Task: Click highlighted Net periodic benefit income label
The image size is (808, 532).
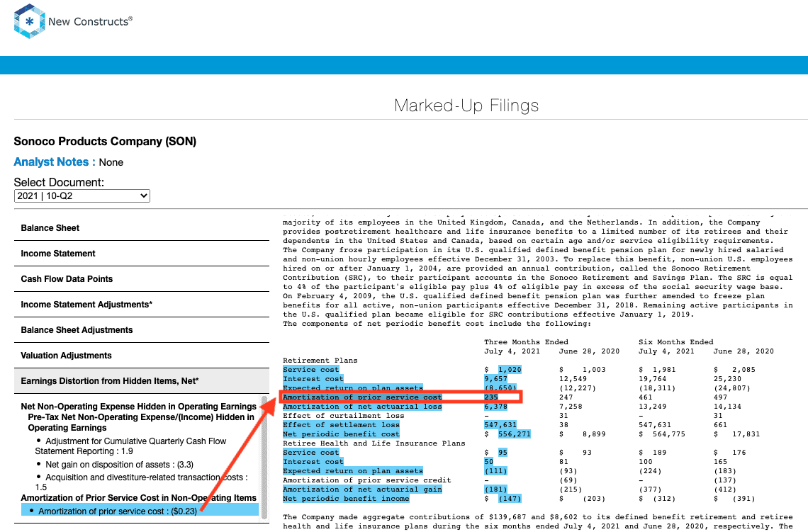Action: click(346, 499)
